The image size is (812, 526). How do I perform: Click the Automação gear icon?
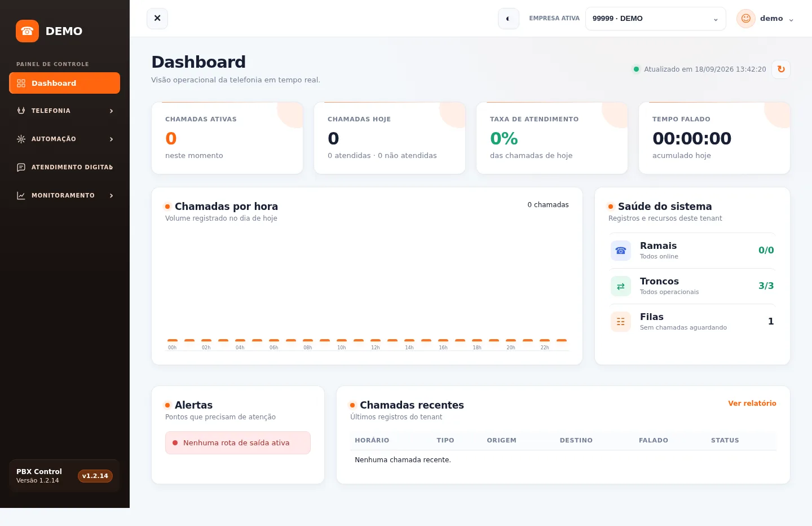[x=21, y=139]
